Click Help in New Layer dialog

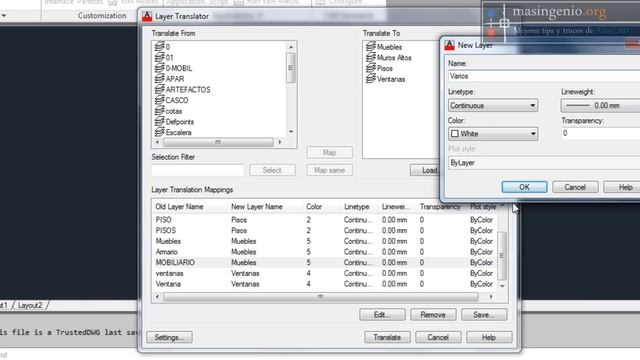(623, 187)
